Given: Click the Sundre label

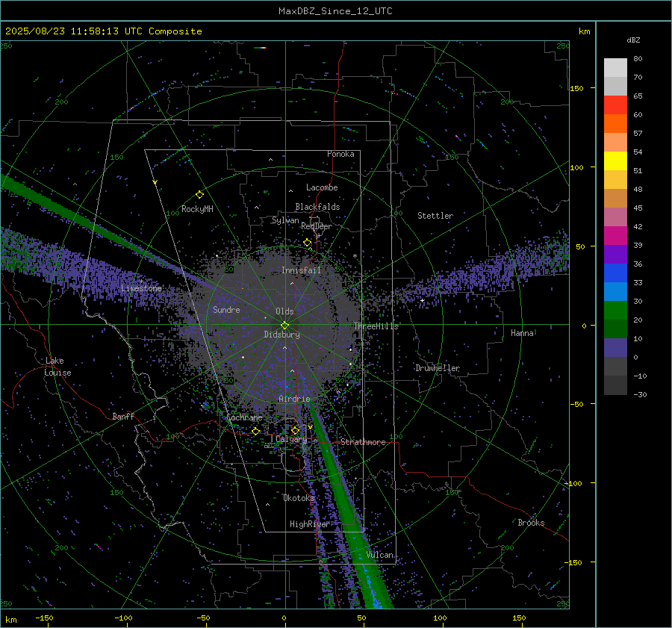Looking at the screenshot, I should (227, 310).
